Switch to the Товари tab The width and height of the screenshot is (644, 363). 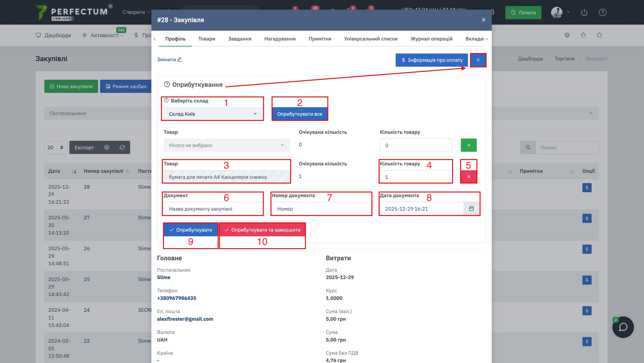click(x=206, y=39)
